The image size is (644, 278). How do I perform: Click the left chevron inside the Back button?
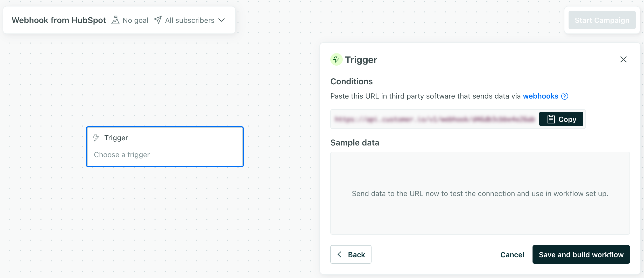[x=340, y=254]
